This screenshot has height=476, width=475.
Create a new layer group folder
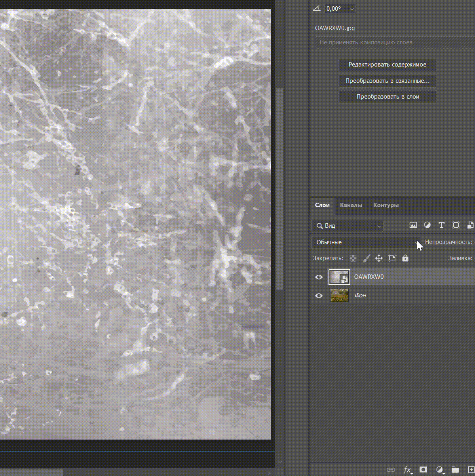click(x=455, y=470)
